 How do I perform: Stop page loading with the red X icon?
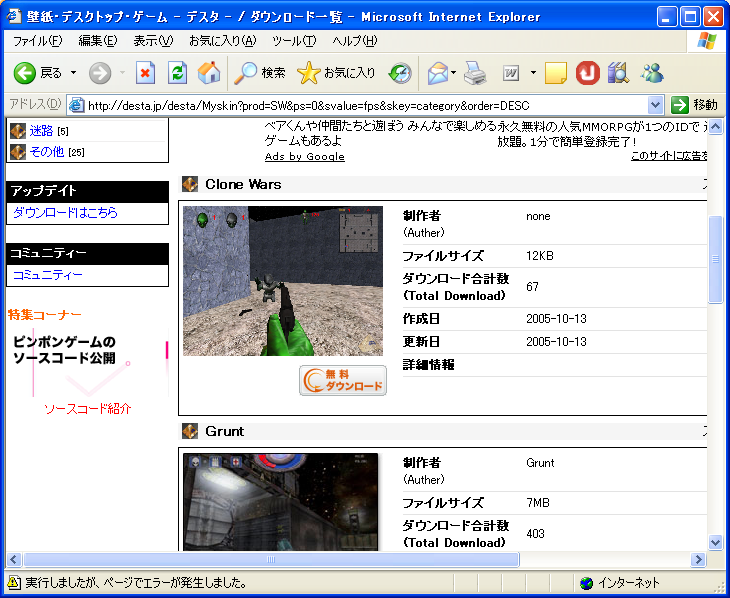click(145, 73)
